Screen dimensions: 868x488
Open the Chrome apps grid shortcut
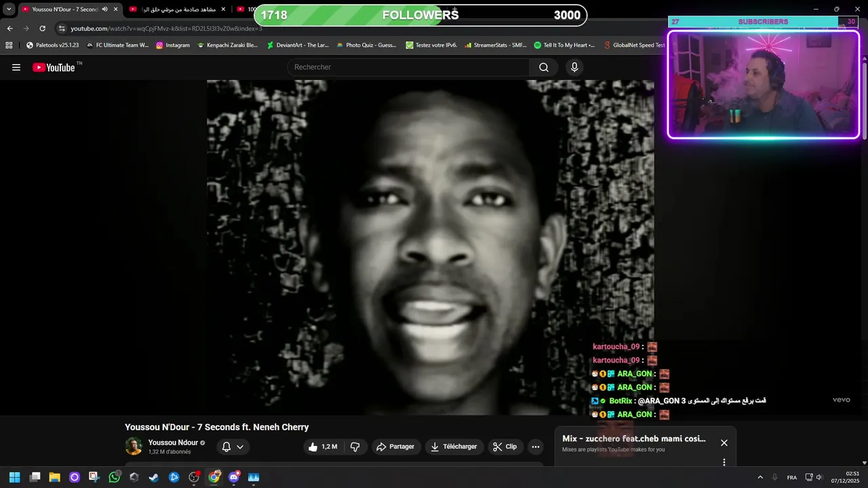9,45
